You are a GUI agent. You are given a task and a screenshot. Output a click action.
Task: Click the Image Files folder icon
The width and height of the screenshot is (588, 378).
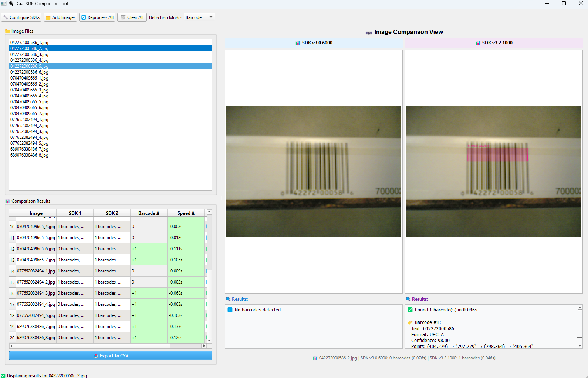point(7,31)
